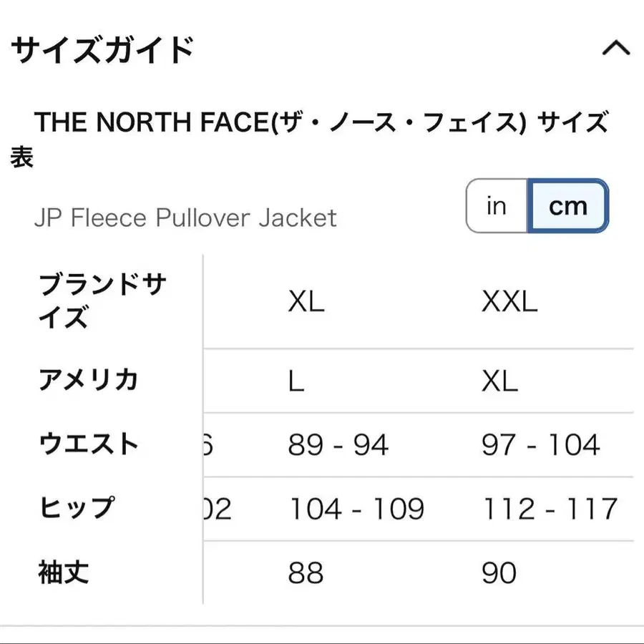
Task: Select the ウエスト row label
Action: pyautogui.click(x=88, y=444)
